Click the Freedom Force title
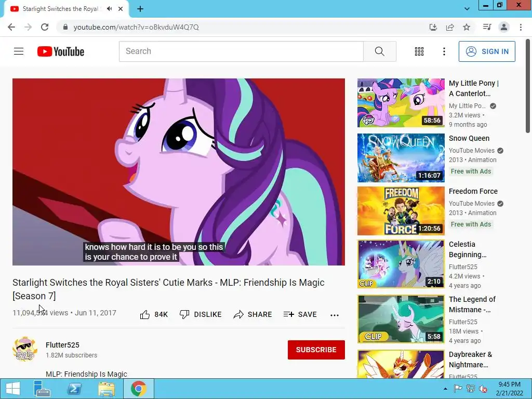The height and width of the screenshot is (399, 532). pyautogui.click(x=473, y=191)
